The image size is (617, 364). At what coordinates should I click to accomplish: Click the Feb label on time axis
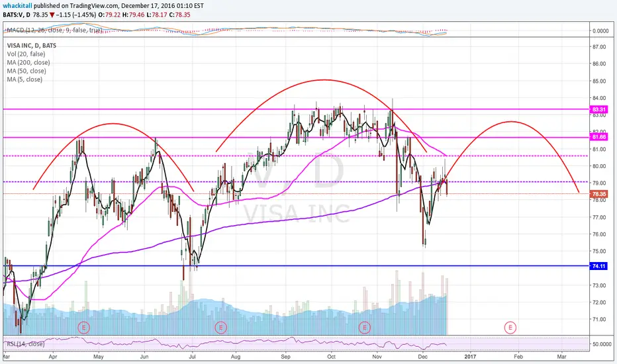pos(518,357)
